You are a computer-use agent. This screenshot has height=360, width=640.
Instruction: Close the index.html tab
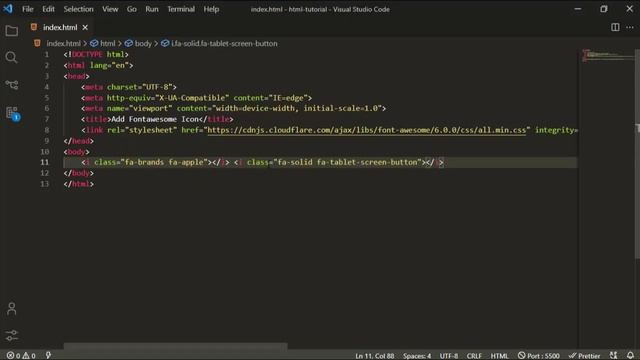pyautogui.click(x=85, y=27)
